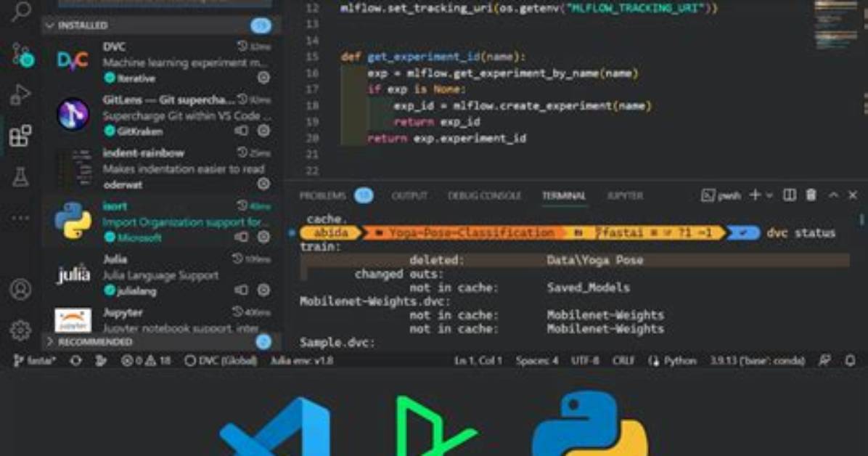Screen dimensions: 868x456
Task: Change the UTF-8 file encoding
Action: click(x=585, y=361)
